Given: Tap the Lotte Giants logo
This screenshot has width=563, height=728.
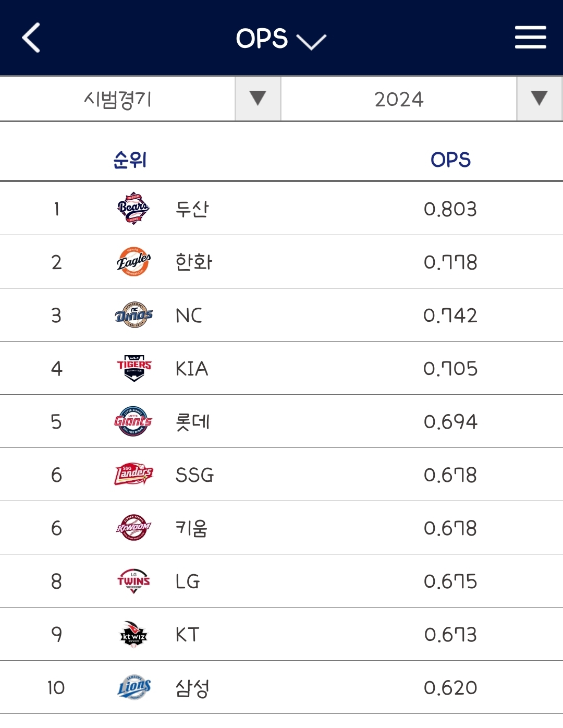Looking at the screenshot, I should [133, 421].
